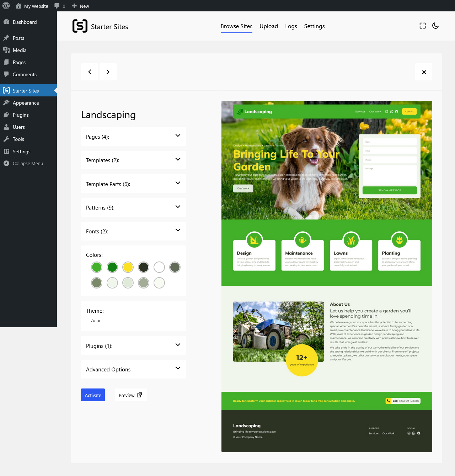Expand the Fonts (2) section
Image resolution: width=455 pixels, height=476 pixels.
coord(134,231)
